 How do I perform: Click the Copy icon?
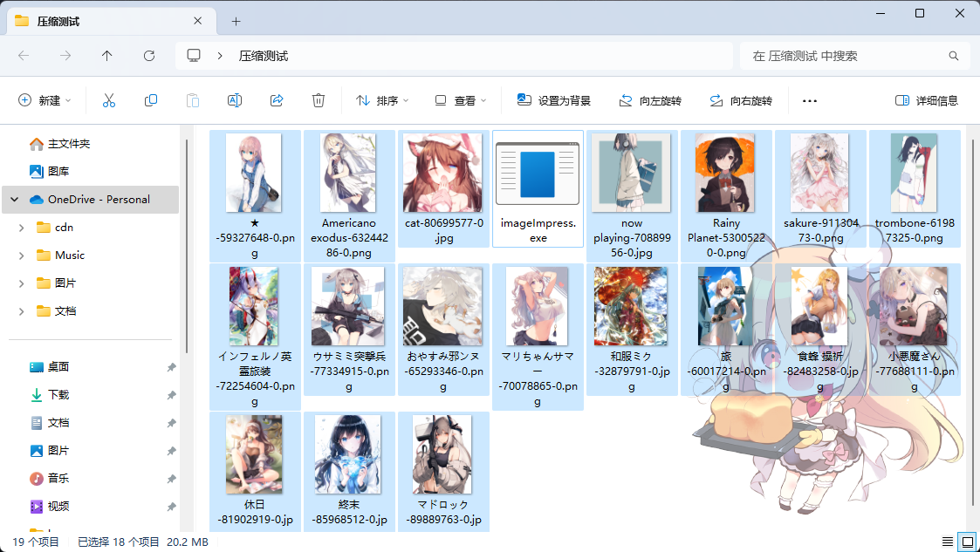tap(150, 100)
